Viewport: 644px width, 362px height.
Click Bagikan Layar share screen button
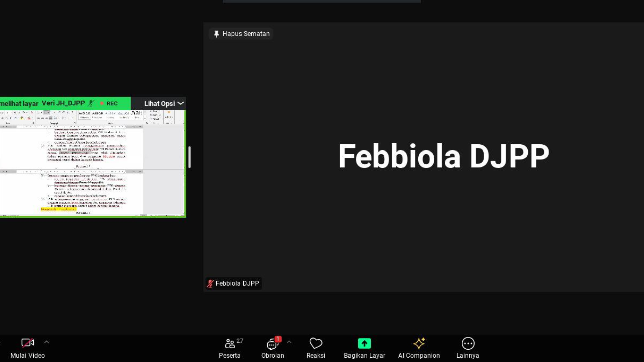click(364, 348)
